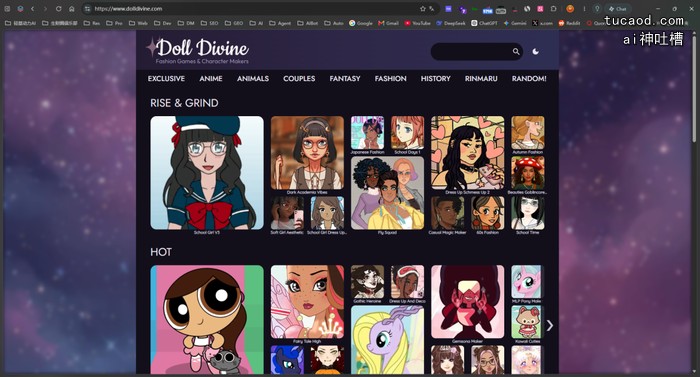The height and width of the screenshot is (377, 700).
Task: Open the RINMARU menu category
Action: click(x=481, y=79)
